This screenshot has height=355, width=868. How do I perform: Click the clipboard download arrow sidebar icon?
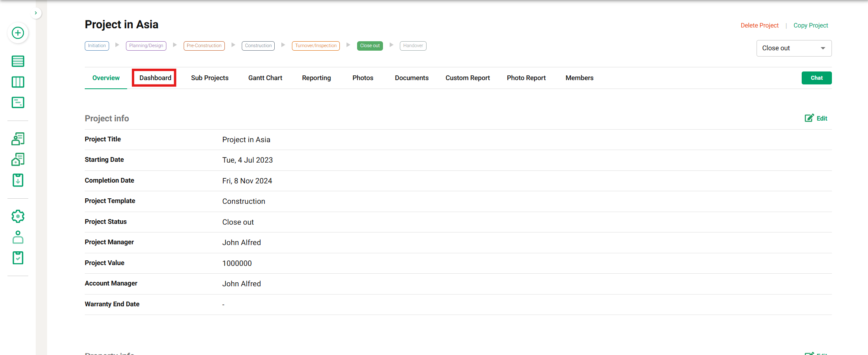tap(18, 180)
